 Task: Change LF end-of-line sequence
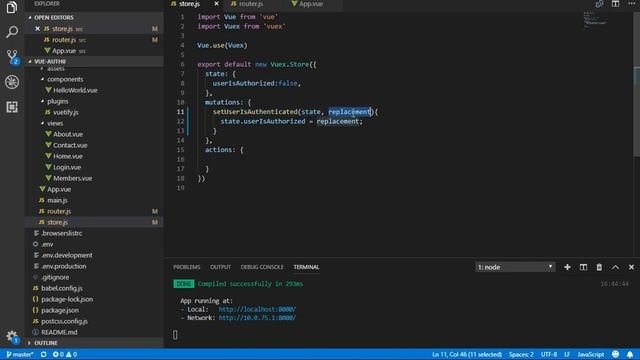pyautogui.click(x=567, y=354)
